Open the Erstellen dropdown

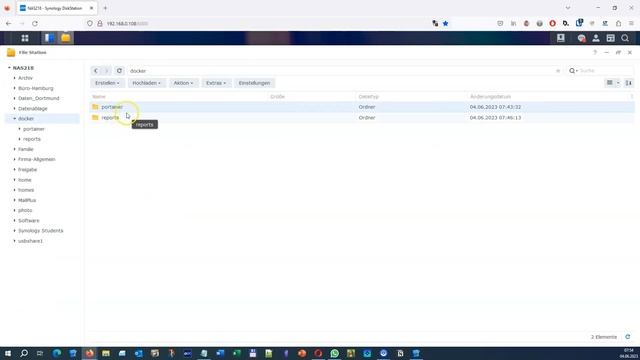click(107, 83)
